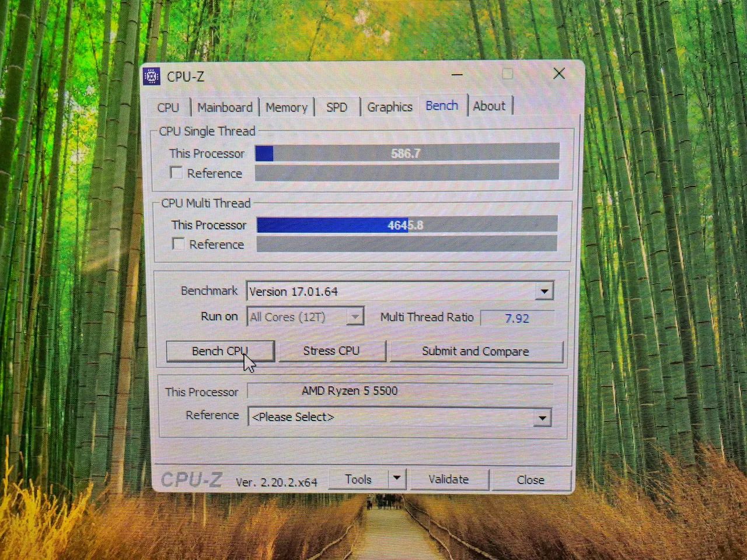Click the Multi Thread Reference bar
The width and height of the screenshot is (747, 560).
[407, 244]
